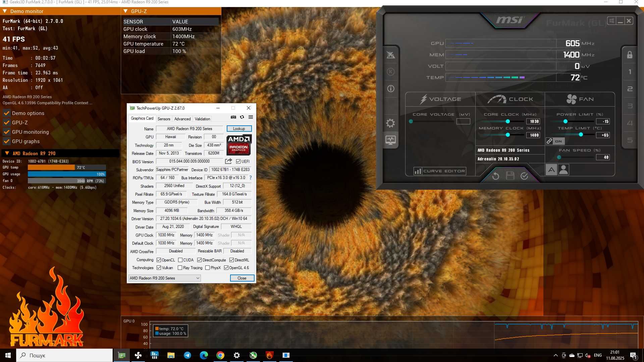Click the BIOS export share icon
This screenshot has height=362, width=644.
228,161
